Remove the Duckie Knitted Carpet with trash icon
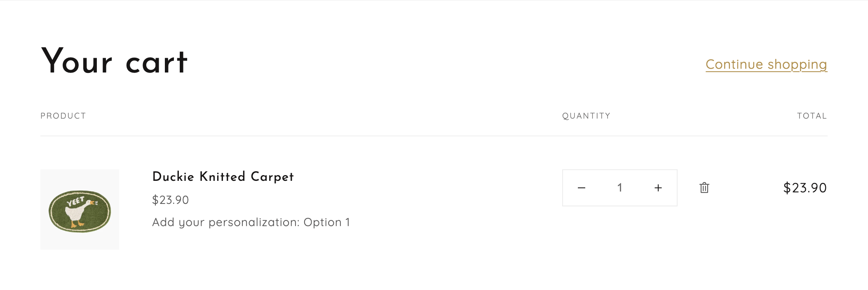Screen dimensions: 868x290 click(x=704, y=188)
